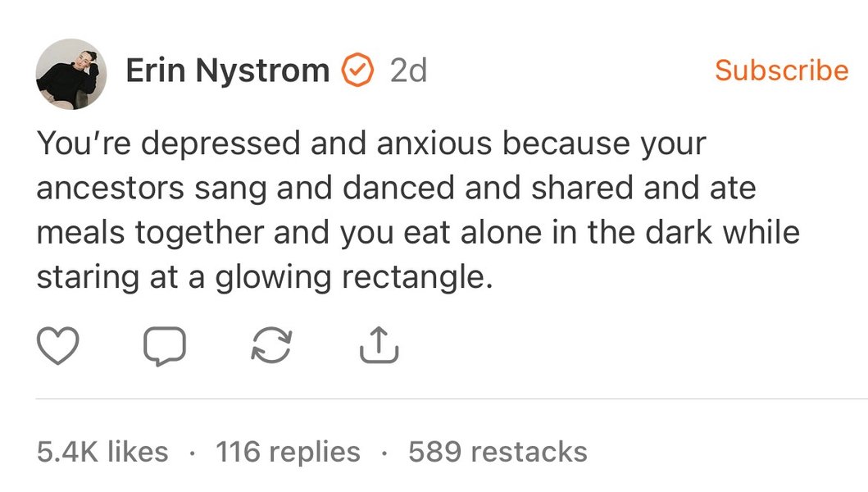
Task: Click "meals together" in the post text
Action: [150, 233]
